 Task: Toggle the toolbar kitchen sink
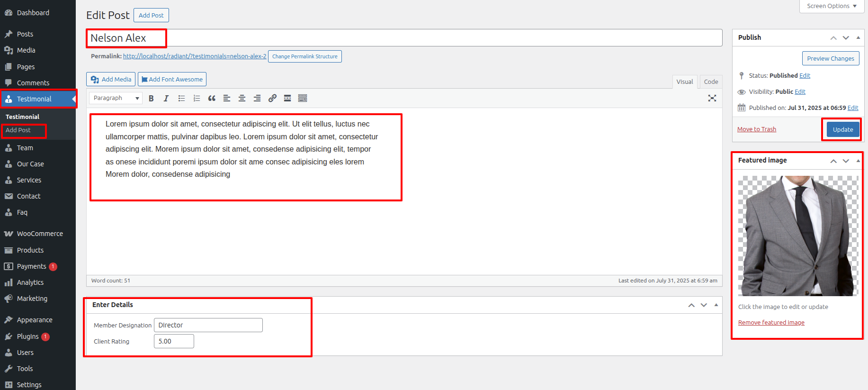(303, 98)
